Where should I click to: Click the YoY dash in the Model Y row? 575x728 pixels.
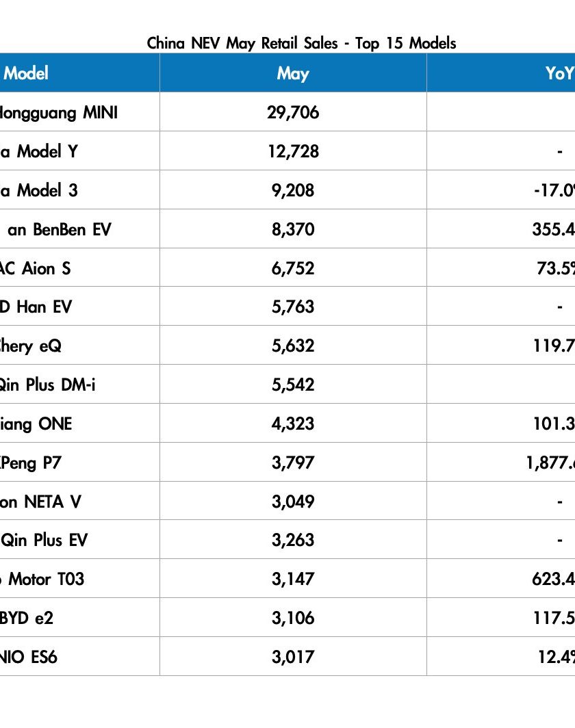pos(560,151)
